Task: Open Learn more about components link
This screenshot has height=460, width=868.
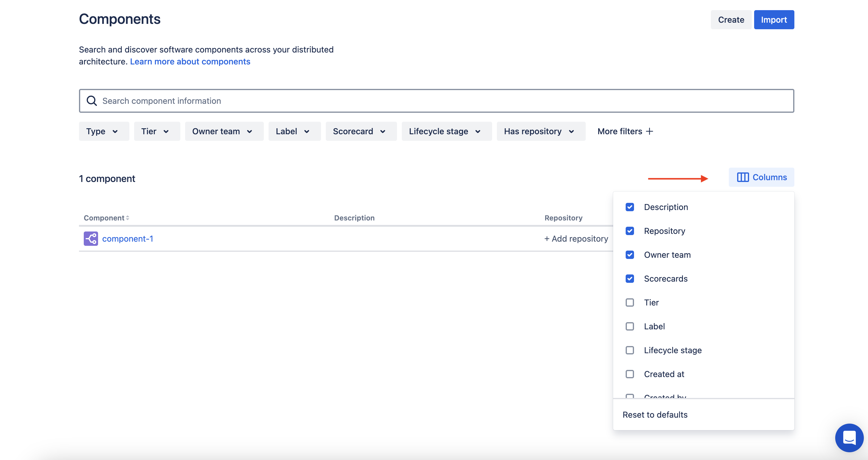Action: [190, 61]
